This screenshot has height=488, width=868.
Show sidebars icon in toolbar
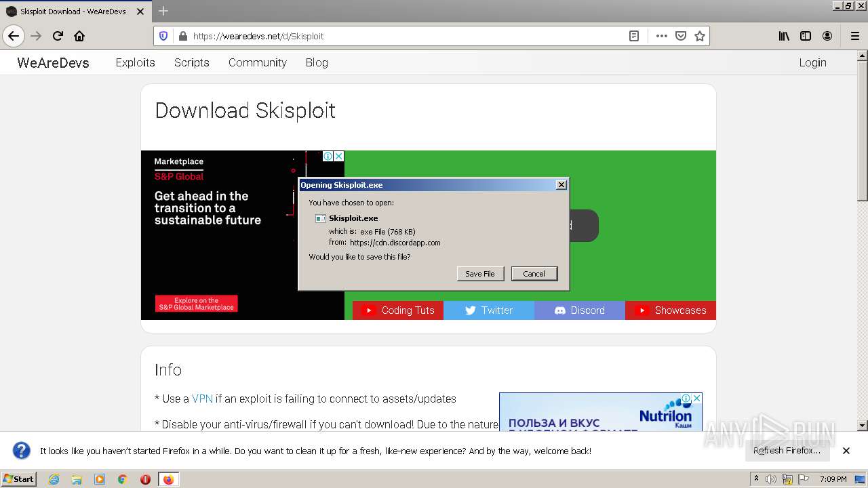click(806, 36)
